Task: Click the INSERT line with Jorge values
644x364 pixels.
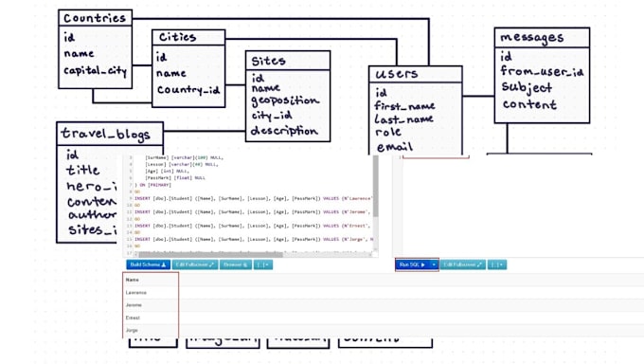Action: (254, 239)
